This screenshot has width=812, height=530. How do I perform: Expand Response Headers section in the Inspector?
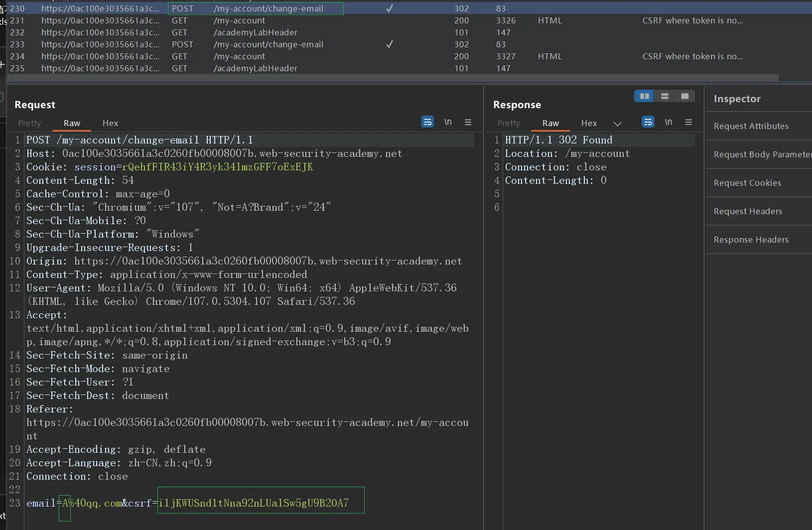tap(751, 240)
